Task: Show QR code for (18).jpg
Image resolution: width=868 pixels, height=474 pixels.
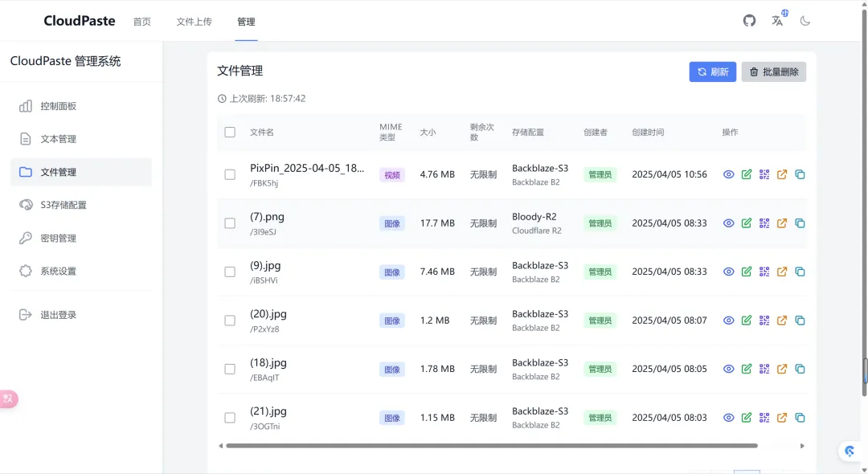Action: tap(764, 370)
